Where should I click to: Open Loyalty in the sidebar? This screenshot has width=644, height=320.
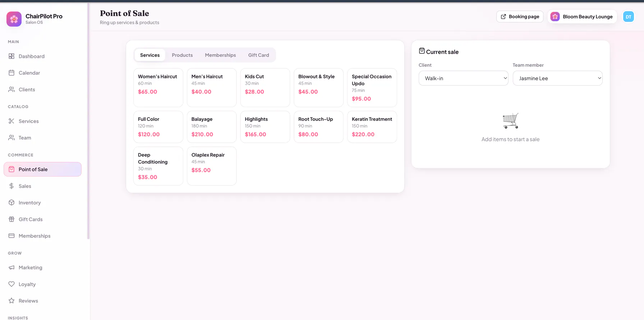[x=42, y=284]
